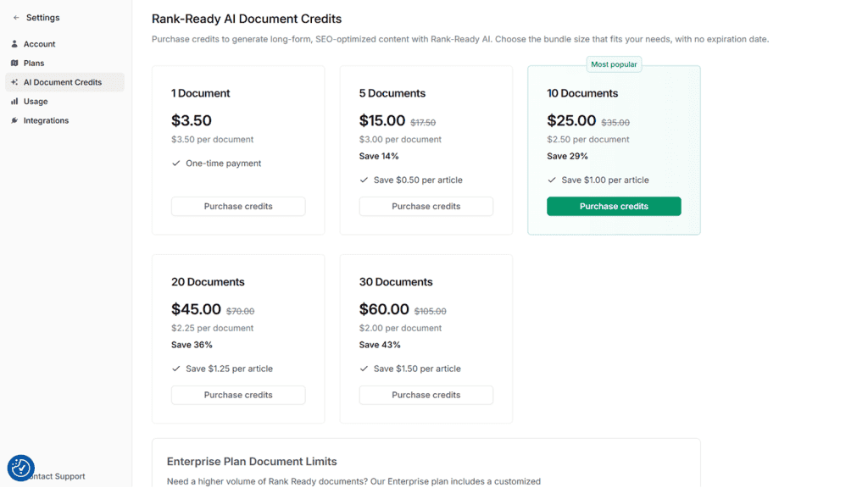Go to the Usage section
The height and width of the screenshot is (488, 868).
click(36, 102)
